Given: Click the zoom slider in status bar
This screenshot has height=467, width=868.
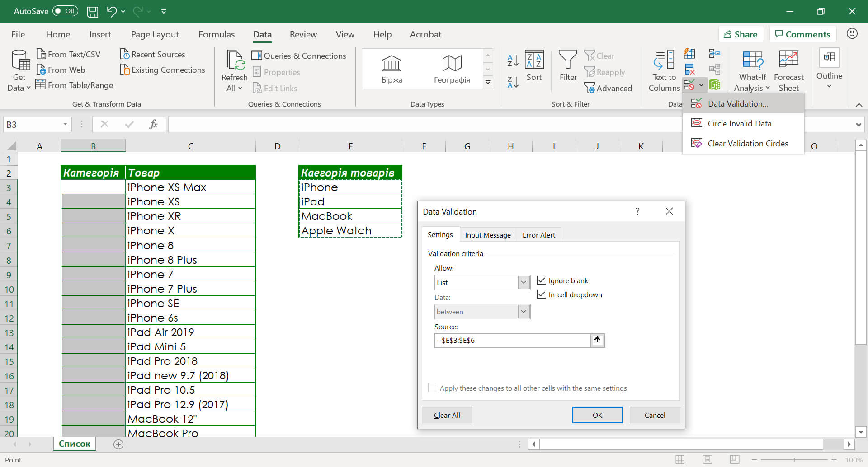Looking at the screenshot, I should click(794, 460).
